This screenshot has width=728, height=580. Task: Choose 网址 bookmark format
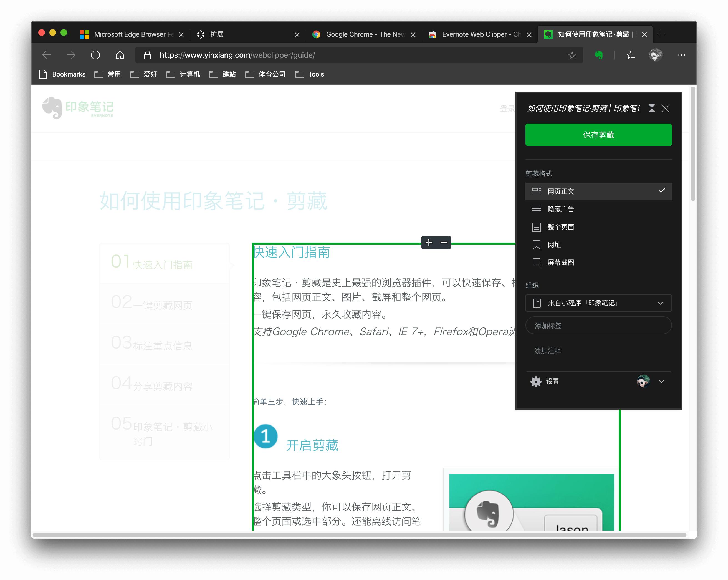(x=554, y=244)
